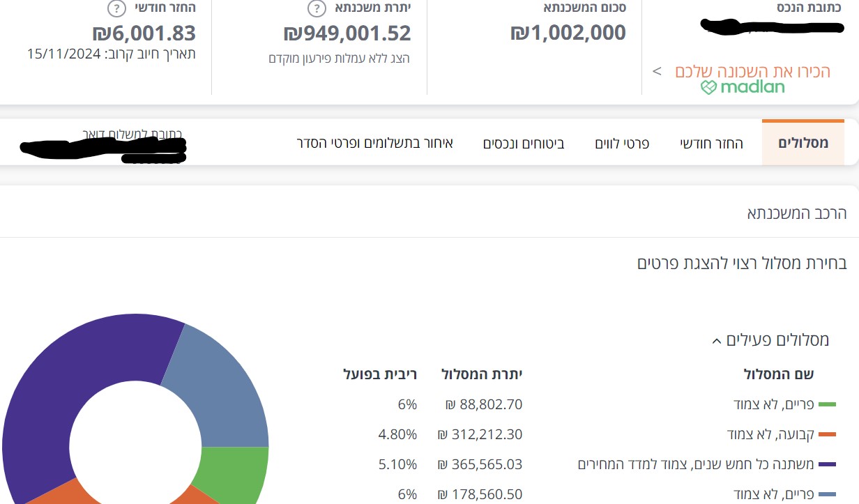This screenshot has height=504, width=859.
Task: Open help icon next to יתרת משכנתא
Action: point(317,8)
